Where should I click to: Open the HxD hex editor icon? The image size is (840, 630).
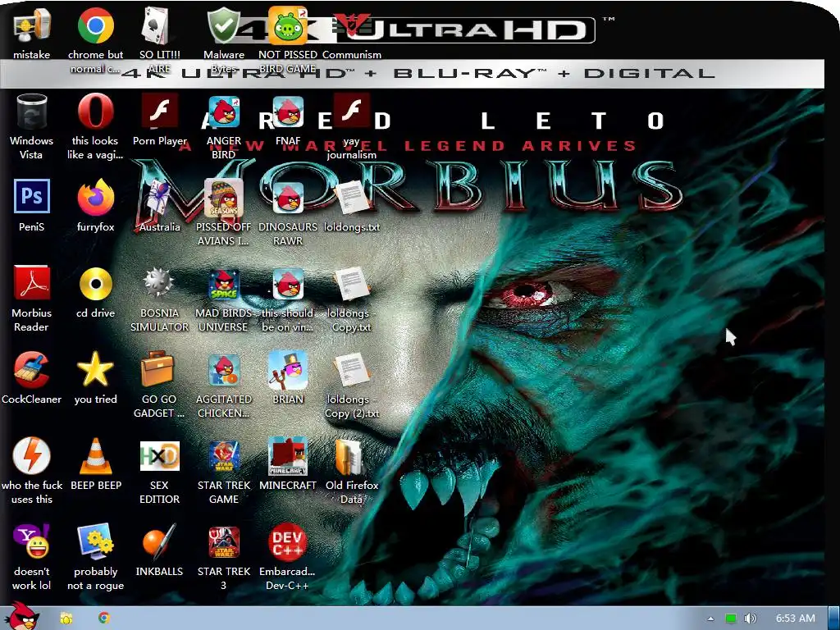click(159, 456)
